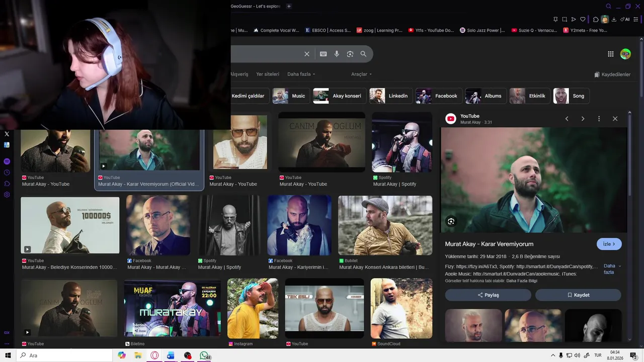
Task: Open the Kaydedilenler saved items link
Action: click(x=612, y=74)
